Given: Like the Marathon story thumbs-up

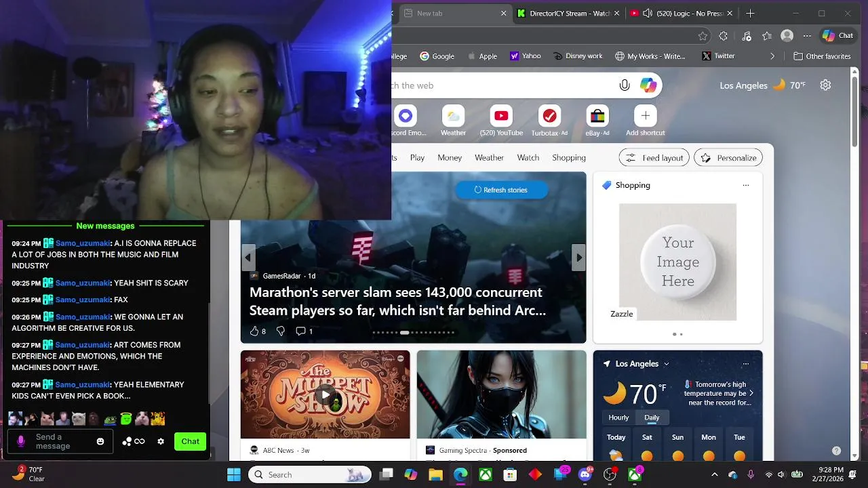Looking at the screenshot, I should (254, 331).
